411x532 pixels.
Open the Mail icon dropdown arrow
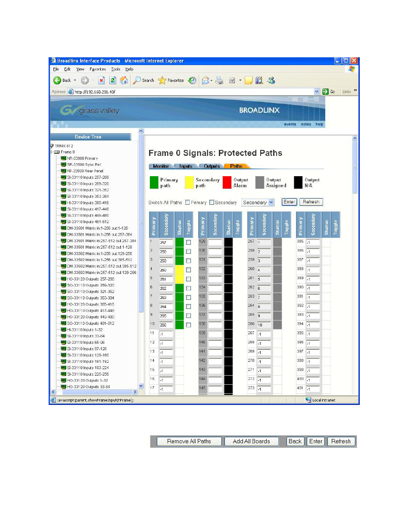(x=212, y=80)
